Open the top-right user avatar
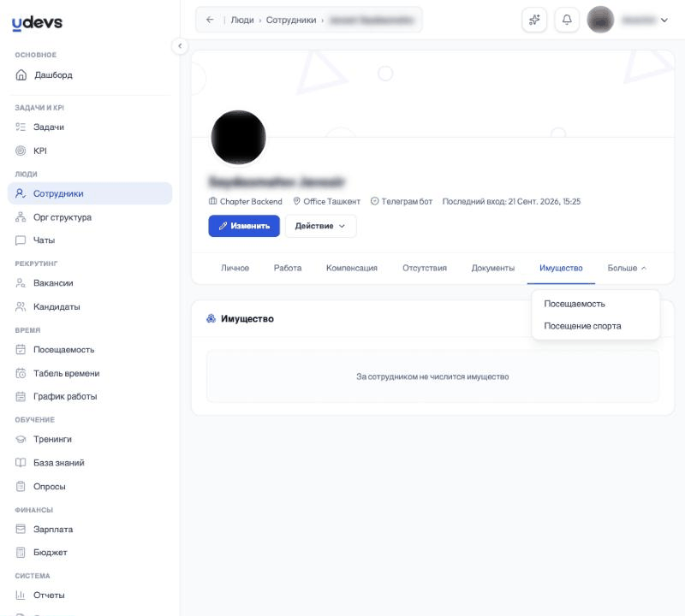Screen dimensions: 685x616 600,20
